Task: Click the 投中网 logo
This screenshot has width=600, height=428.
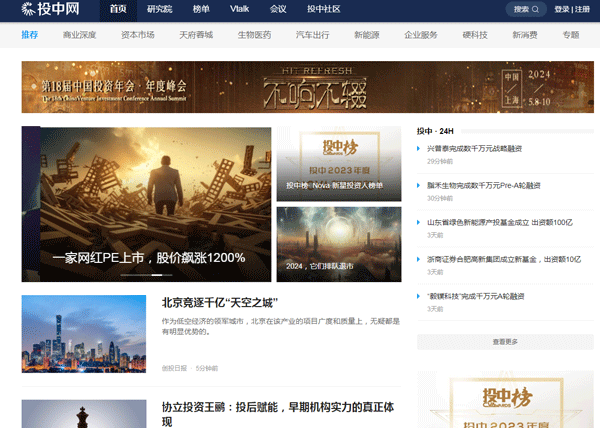Action: (x=50, y=9)
